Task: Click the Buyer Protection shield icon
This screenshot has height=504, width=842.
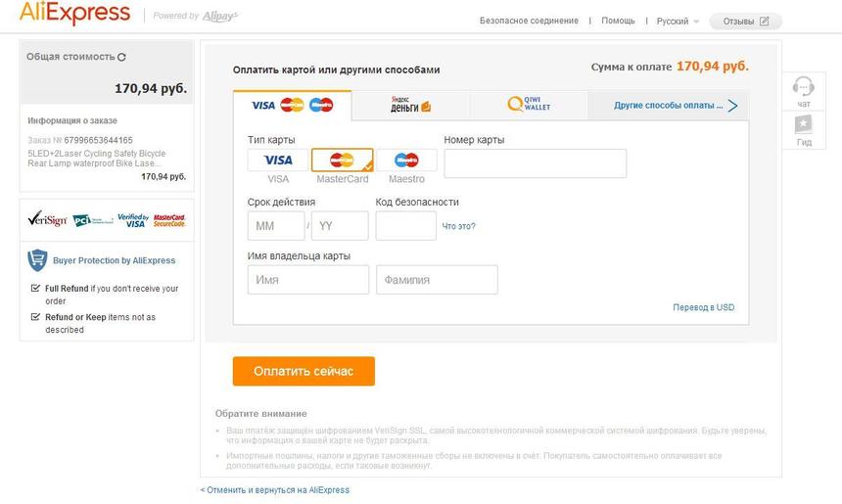Action: [x=37, y=260]
